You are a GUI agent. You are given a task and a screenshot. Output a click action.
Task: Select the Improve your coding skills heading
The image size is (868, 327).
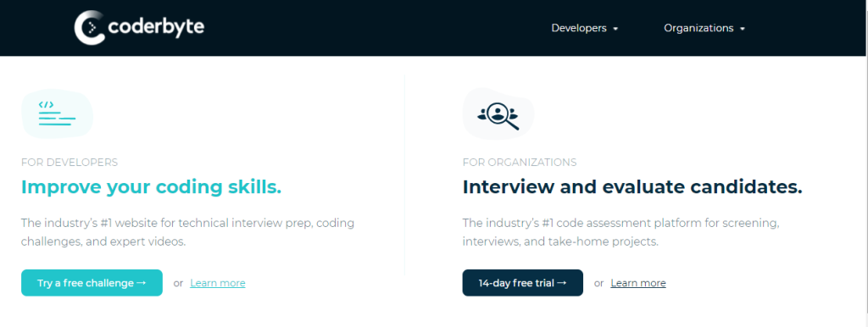coord(151,187)
